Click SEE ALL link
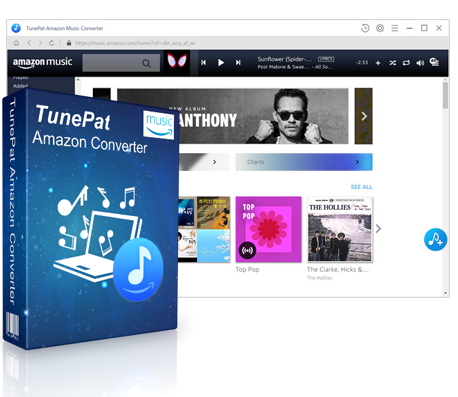 click(361, 187)
